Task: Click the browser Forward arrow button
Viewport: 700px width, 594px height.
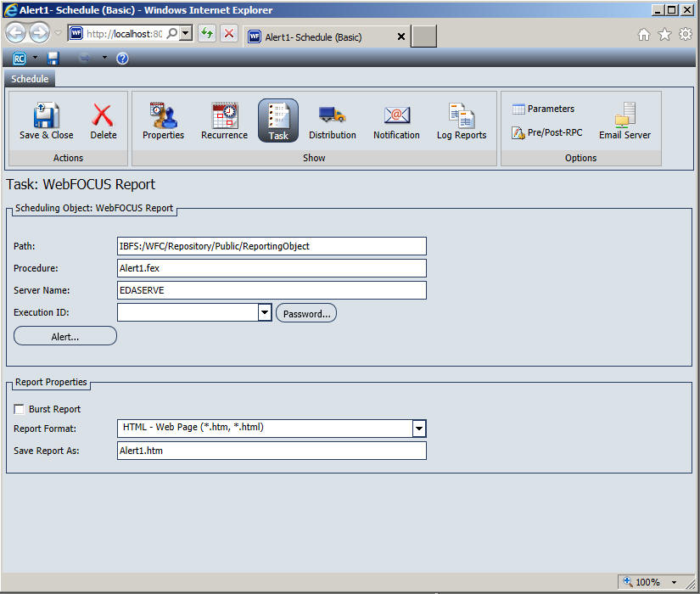Action: [x=39, y=33]
